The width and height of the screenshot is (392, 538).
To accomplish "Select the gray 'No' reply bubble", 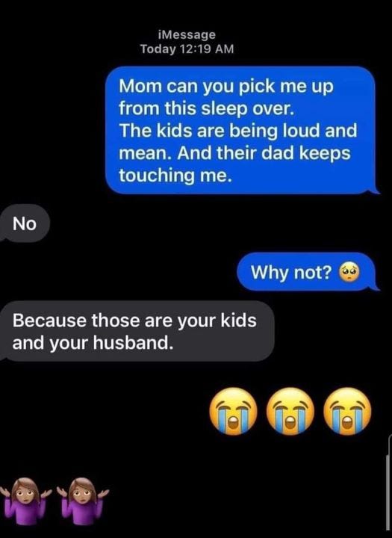I will click(x=25, y=223).
